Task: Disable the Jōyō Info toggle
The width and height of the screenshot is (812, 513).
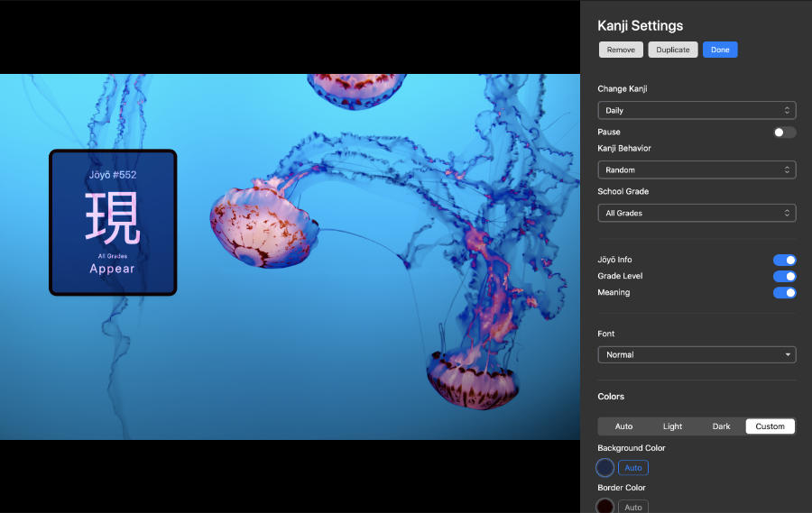Action: (x=784, y=260)
